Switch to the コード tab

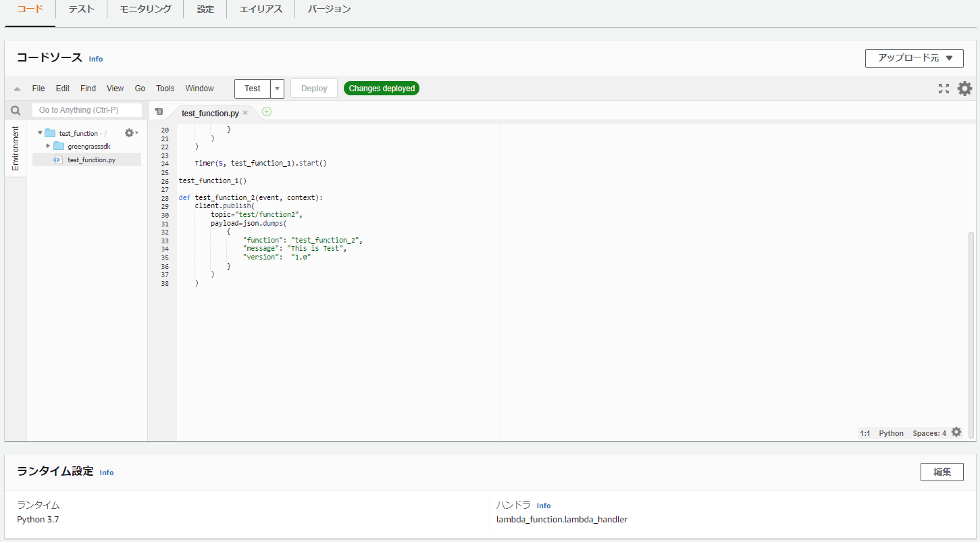(x=30, y=9)
